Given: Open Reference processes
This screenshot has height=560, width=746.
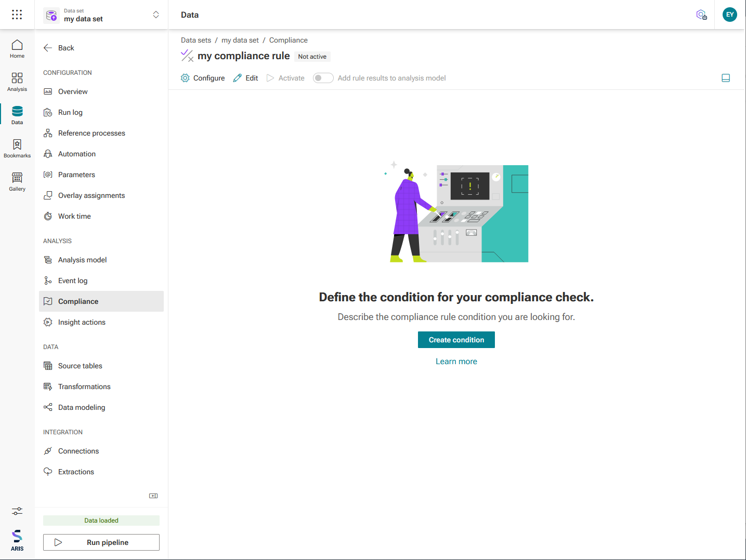Looking at the screenshot, I should point(101,133).
